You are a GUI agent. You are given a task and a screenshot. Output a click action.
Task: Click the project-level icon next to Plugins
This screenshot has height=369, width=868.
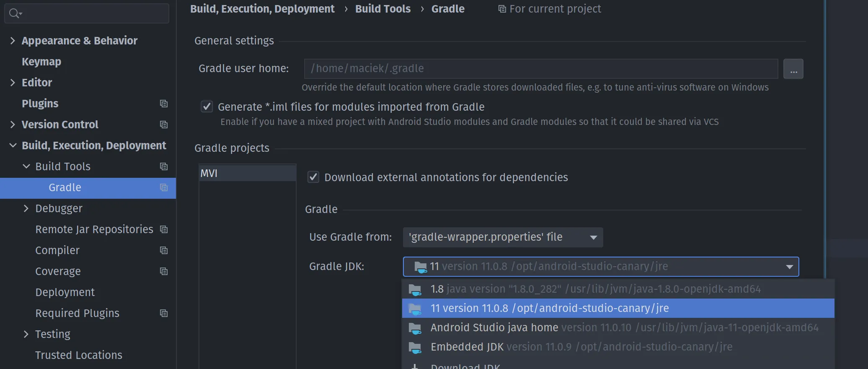coord(164,104)
